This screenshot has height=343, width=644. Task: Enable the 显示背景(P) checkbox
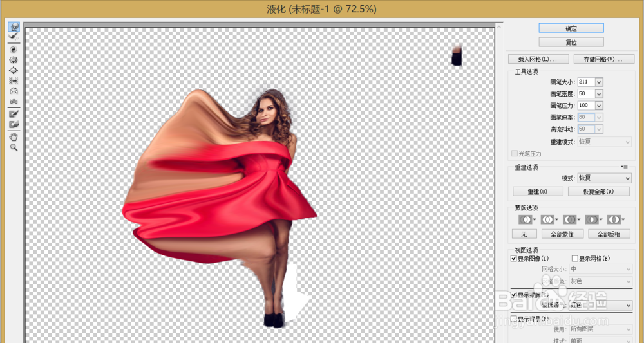pos(513,319)
